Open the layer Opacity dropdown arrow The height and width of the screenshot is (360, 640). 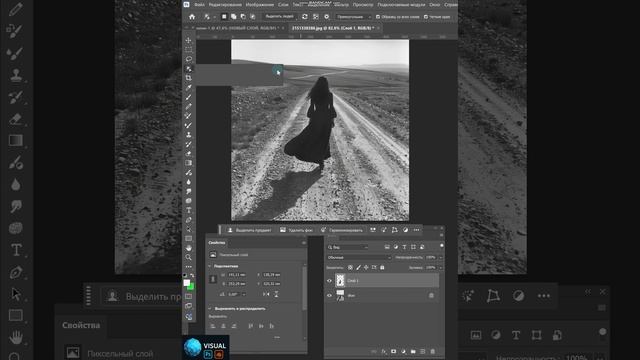tap(441, 258)
